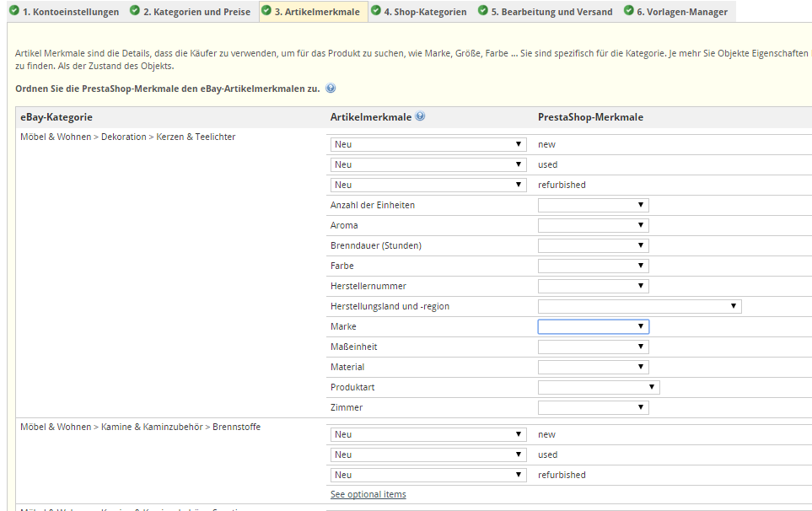The image size is (812, 511).
Task: Click the help icon next to Artikelmerkmale header
Action: pyautogui.click(x=420, y=116)
